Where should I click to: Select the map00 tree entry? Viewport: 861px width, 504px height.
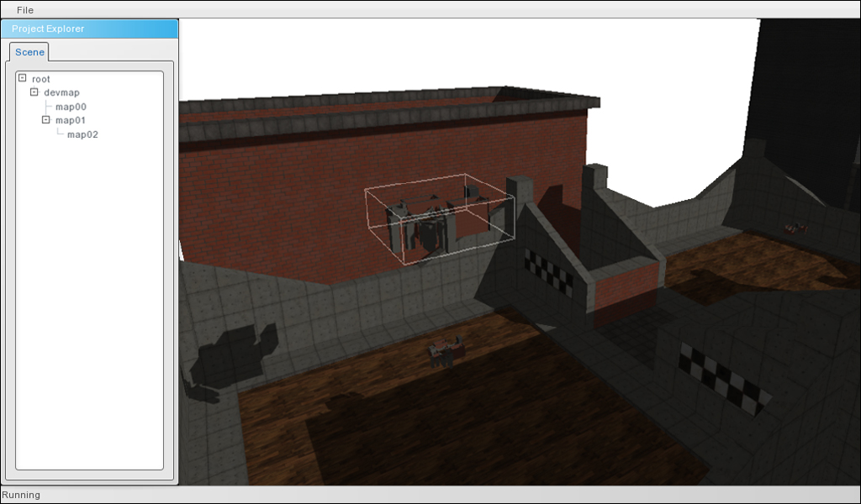pyautogui.click(x=71, y=107)
